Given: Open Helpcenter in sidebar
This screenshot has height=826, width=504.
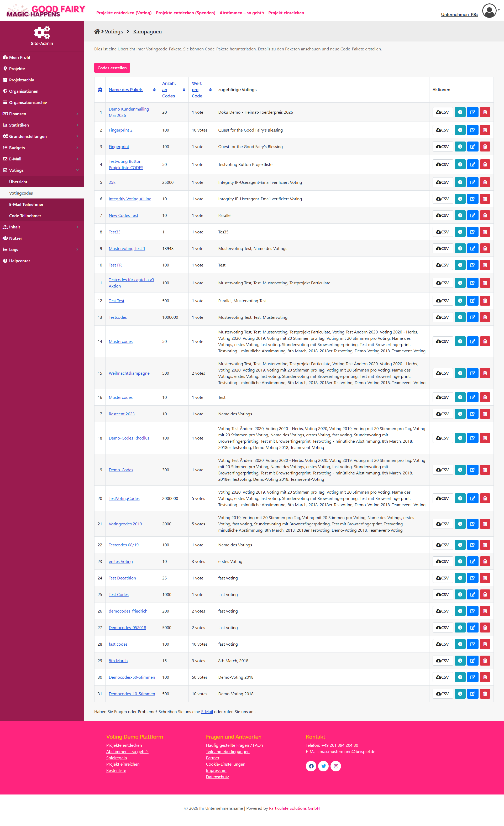Looking at the screenshot, I should 42,261.
